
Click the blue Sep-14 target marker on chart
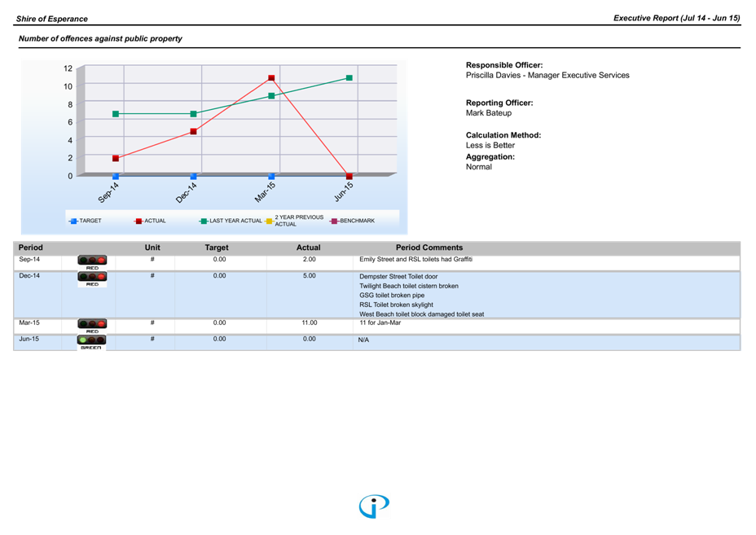(116, 176)
